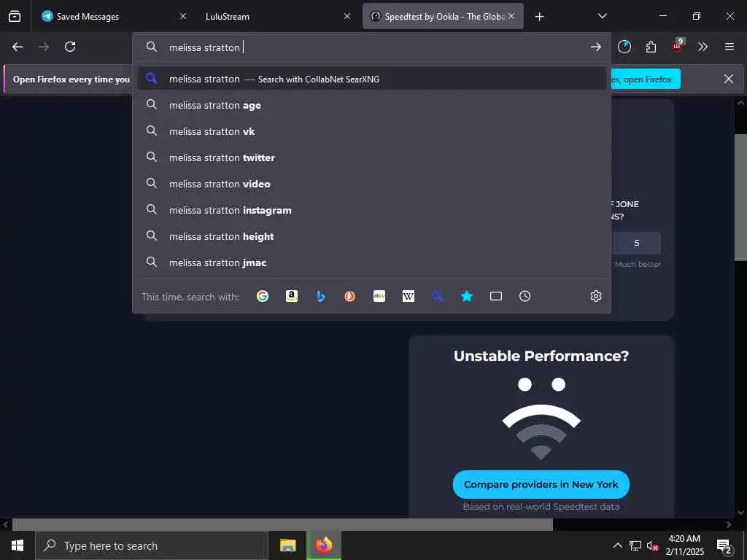Open File Explorer from the taskbar
Image resolution: width=747 pixels, height=560 pixels.
tap(287, 545)
